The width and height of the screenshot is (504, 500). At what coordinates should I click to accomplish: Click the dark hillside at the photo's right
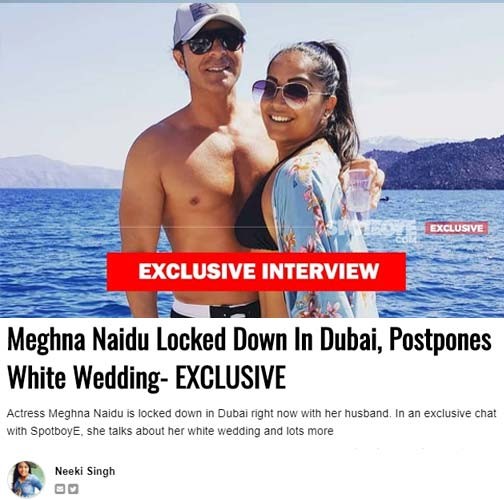pos(440,165)
